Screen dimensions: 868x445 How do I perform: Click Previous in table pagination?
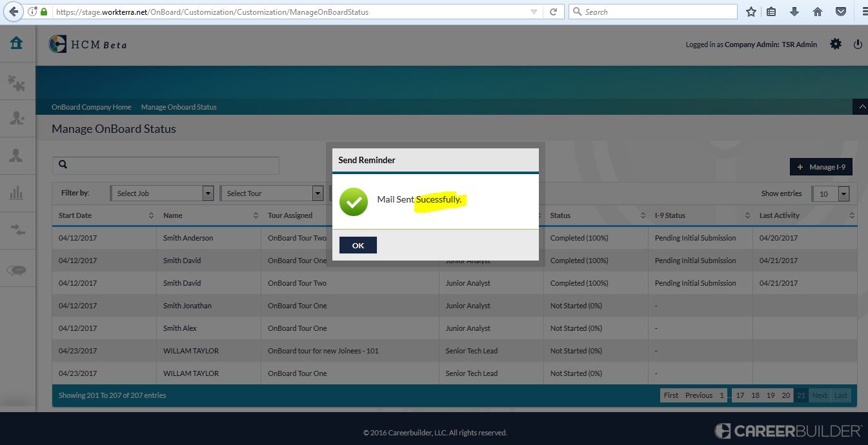click(698, 395)
